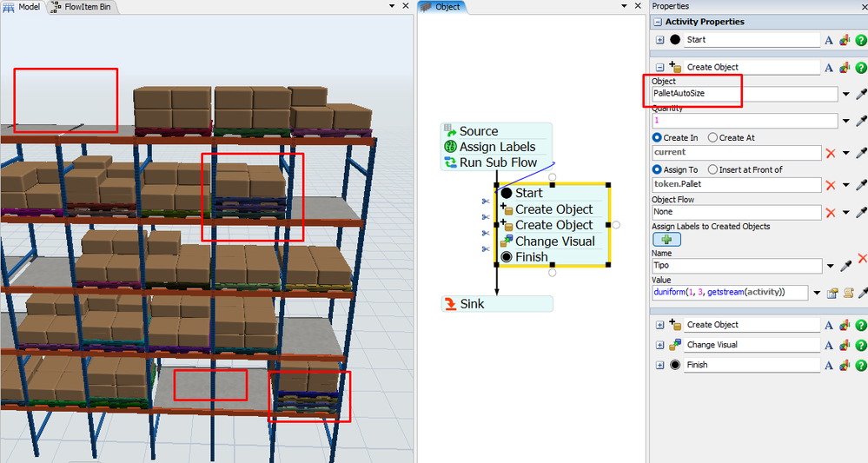868x463 pixels.
Task: Open the token.Pallet field dropdown
Action: pos(846,185)
